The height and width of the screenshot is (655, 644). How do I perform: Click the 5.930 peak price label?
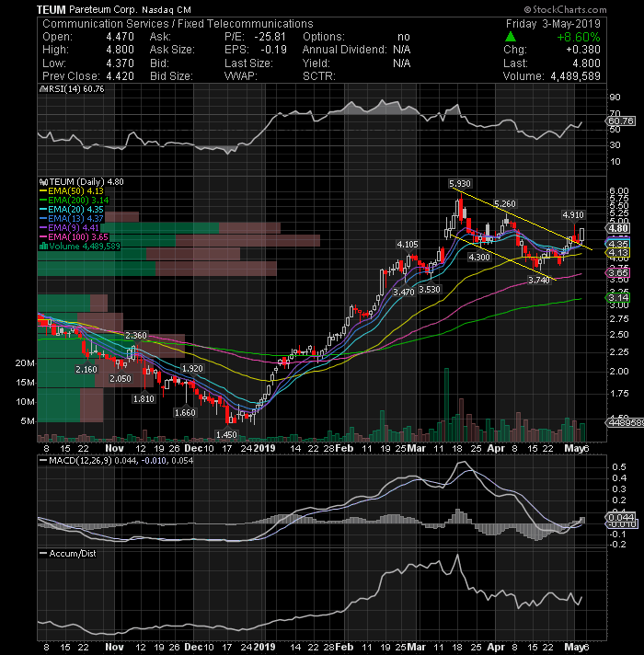[459, 183]
